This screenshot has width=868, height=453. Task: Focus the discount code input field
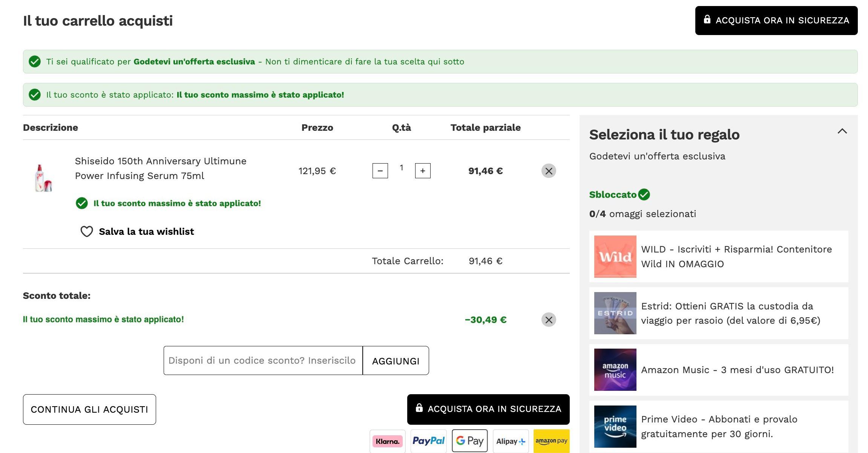pos(263,361)
